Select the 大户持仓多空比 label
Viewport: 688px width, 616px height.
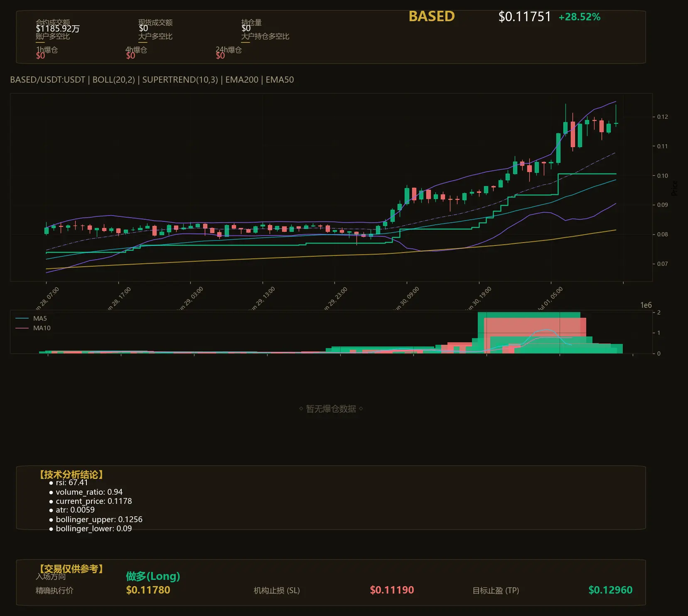(265, 36)
